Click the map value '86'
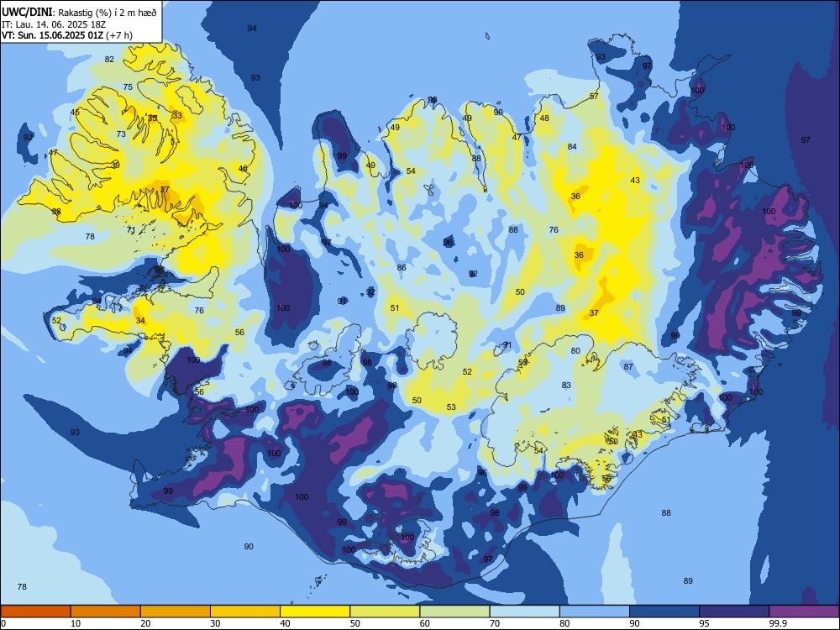 (402, 267)
